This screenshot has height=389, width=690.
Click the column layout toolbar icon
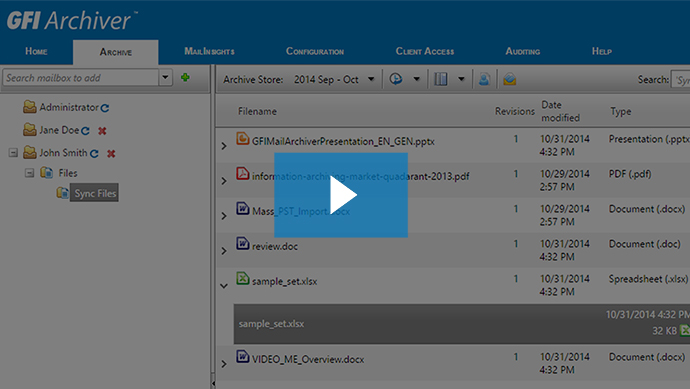(x=440, y=79)
